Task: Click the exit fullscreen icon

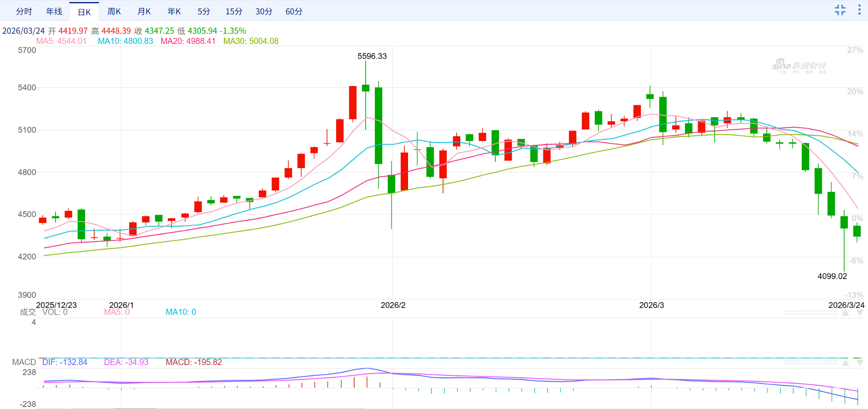Action: pos(840,10)
